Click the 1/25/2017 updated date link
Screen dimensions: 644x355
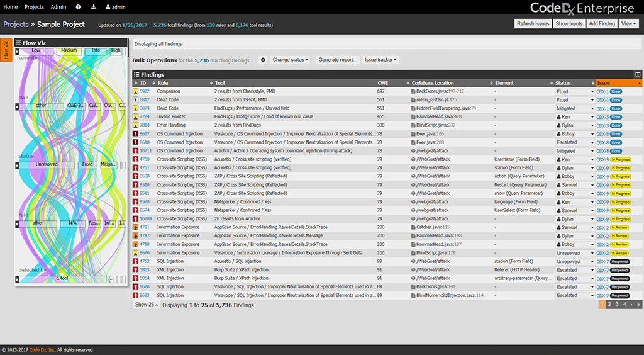pos(135,25)
